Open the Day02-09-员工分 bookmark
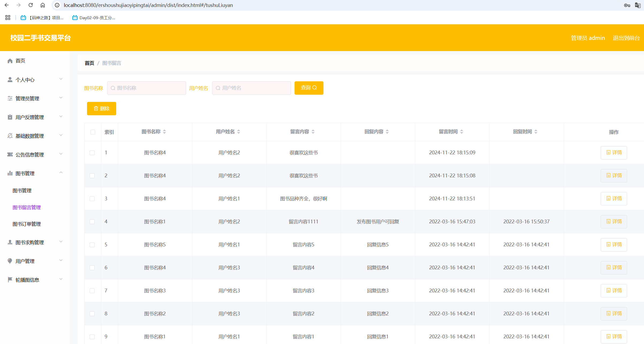This screenshot has width=644, height=344. click(94, 18)
